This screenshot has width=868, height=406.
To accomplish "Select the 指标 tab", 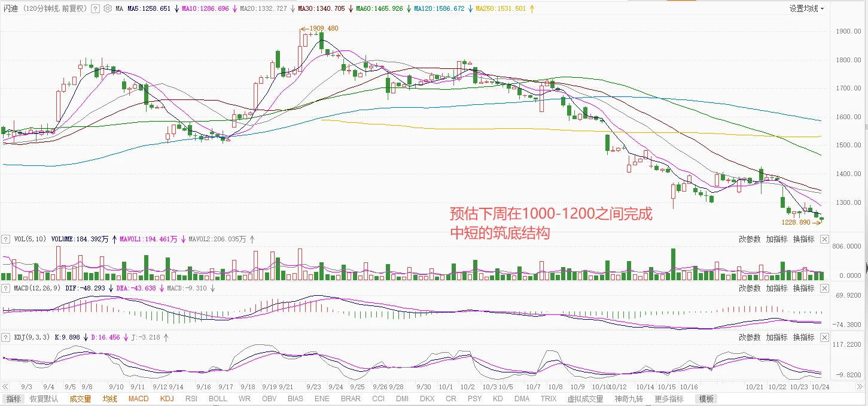I will pyautogui.click(x=13, y=399).
